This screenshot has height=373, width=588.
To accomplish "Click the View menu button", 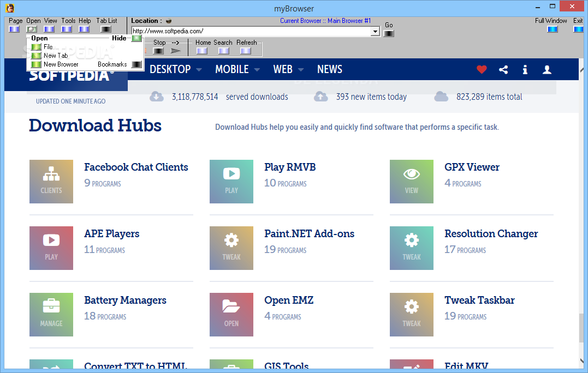I will pyautogui.click(x=49, y=29).
